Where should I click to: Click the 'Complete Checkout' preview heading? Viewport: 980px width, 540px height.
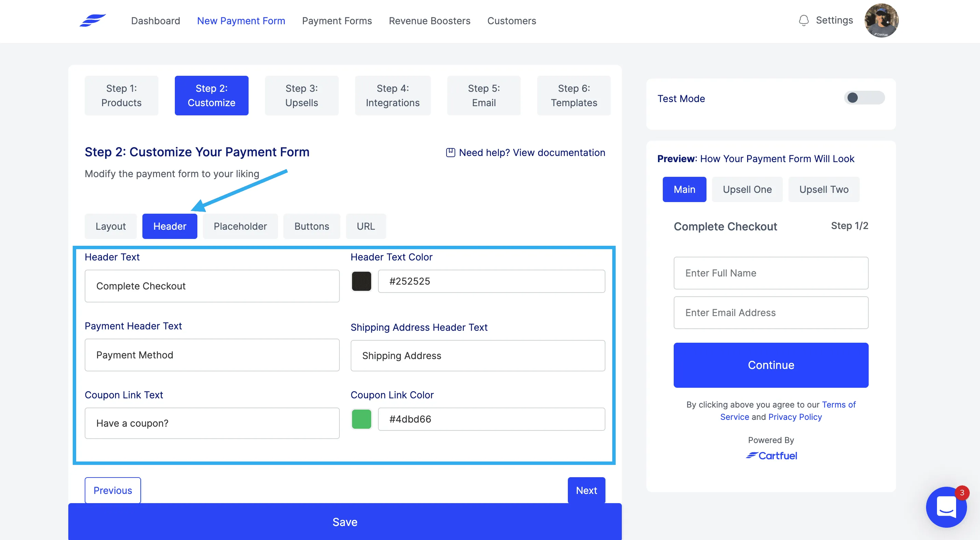pyautogui.click(x=726, y=226)
